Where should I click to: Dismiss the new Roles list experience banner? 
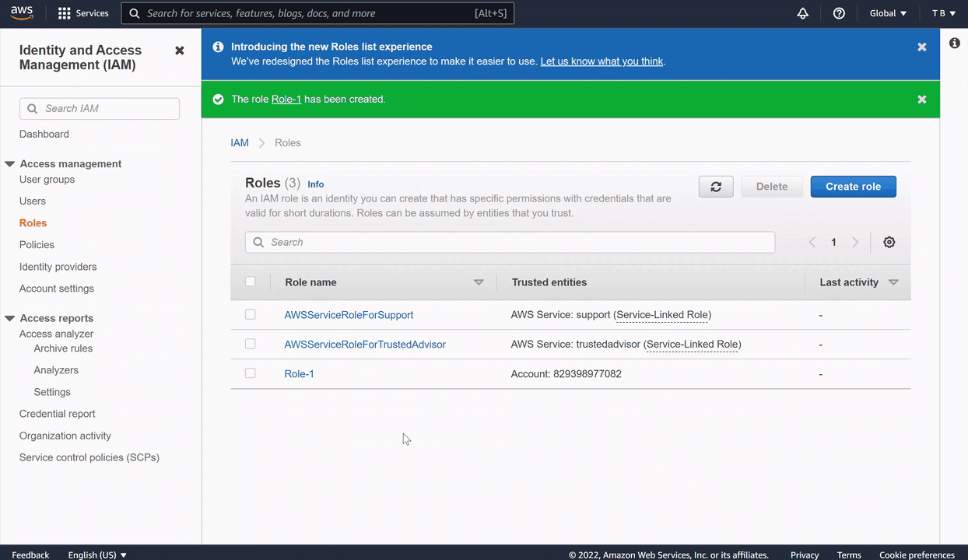pos(922,47)
